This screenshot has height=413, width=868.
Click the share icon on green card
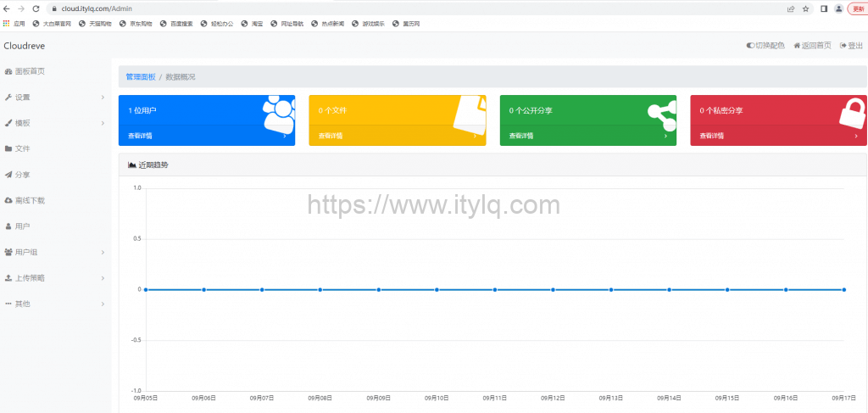662,115
